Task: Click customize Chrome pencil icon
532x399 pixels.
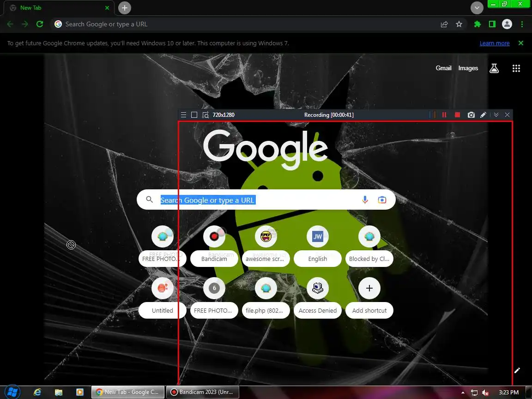Action: (x=517, y=370)
